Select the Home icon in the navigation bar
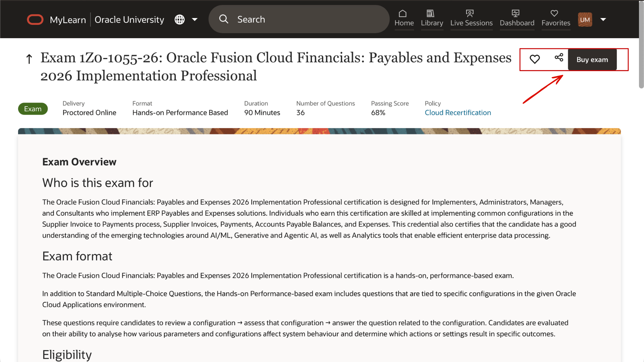Screen dimensions: 644x362 click(x=404, y=18)
